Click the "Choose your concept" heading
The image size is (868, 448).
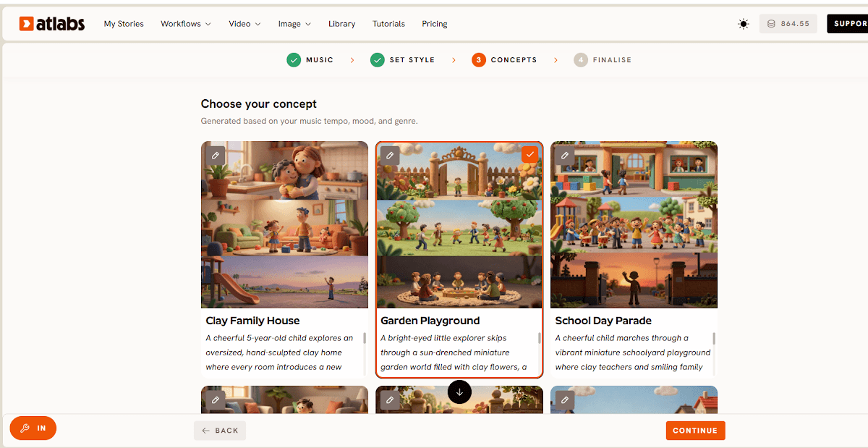[259, 104]
